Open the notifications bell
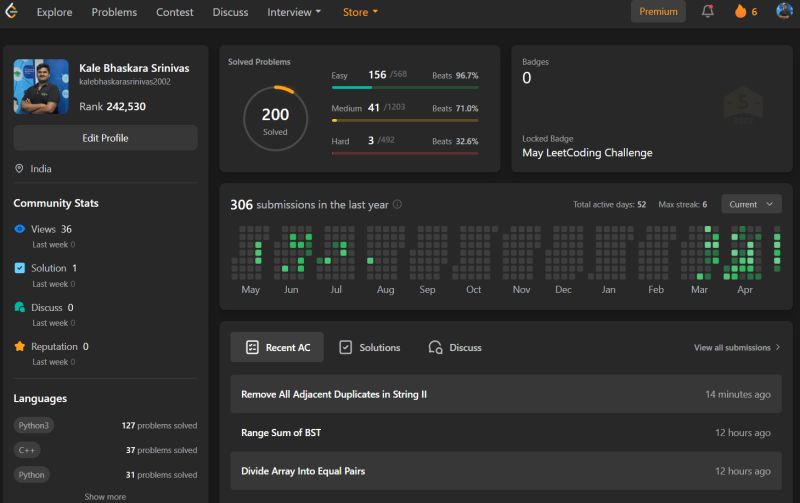Image resolution: width=800 pixels, height=503 pixels. point(707,11)
